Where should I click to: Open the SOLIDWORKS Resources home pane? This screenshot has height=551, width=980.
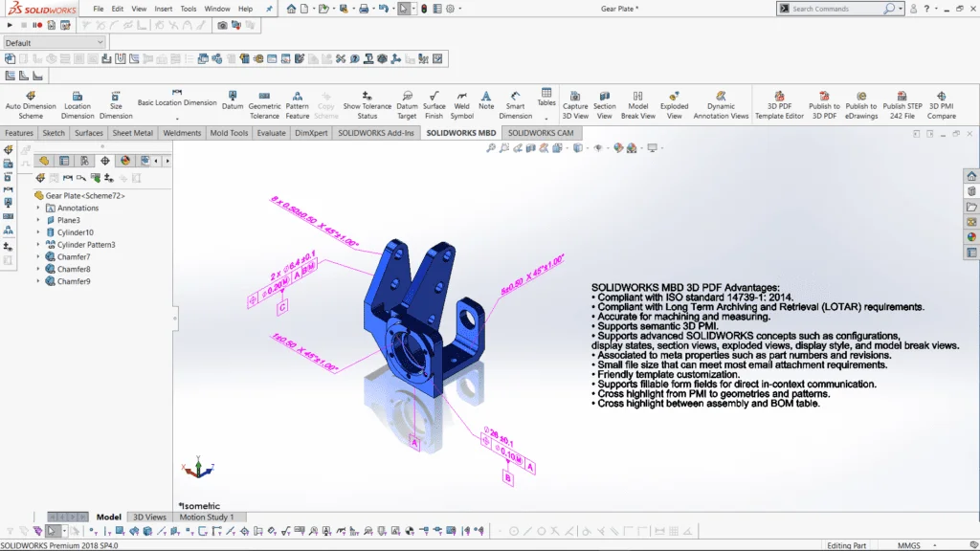tap(971, 176)
